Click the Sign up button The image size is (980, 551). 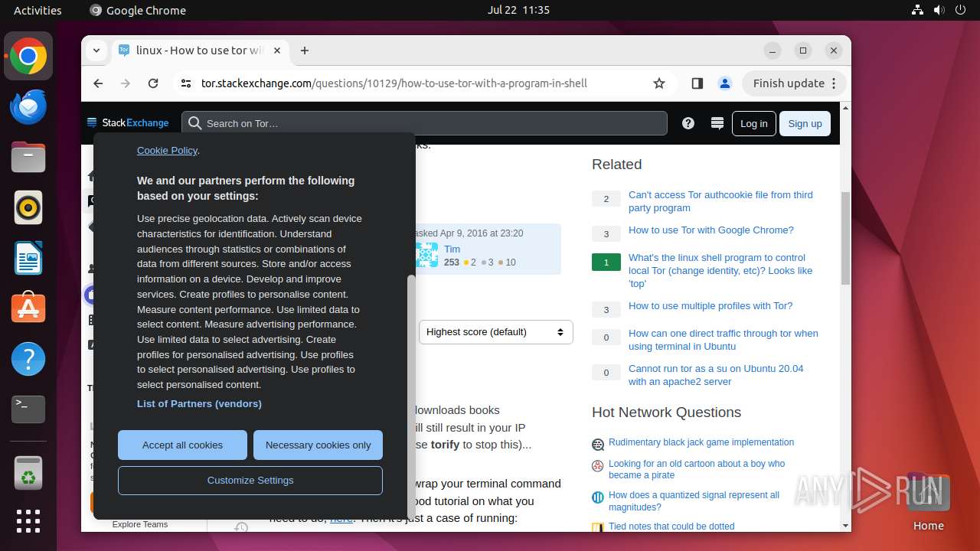click(805, 123)
